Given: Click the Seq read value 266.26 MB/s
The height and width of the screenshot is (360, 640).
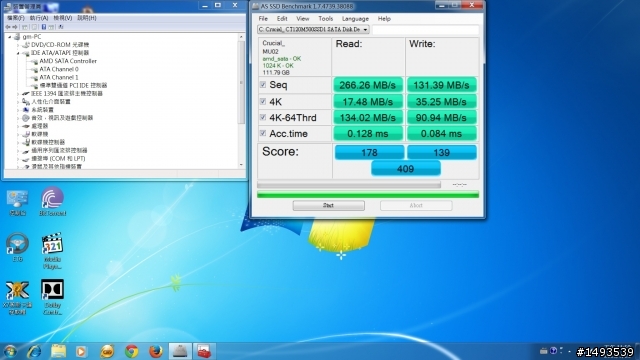Looking at the screenshot, I should coord(368,85).
